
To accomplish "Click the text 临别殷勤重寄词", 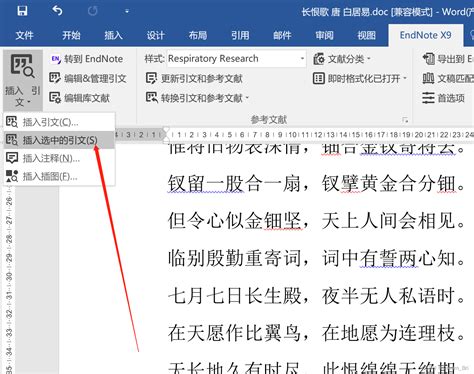I will tap(234, 258).
